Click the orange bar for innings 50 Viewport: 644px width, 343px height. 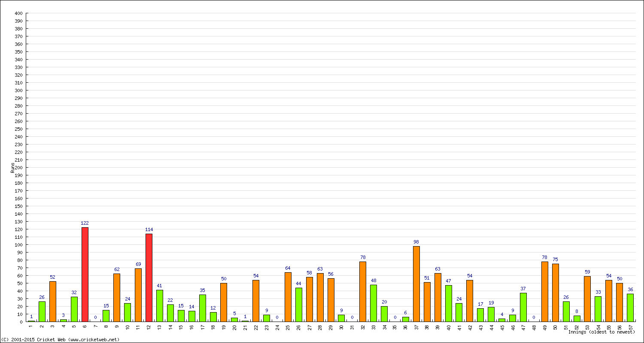(x=556, y=292)
